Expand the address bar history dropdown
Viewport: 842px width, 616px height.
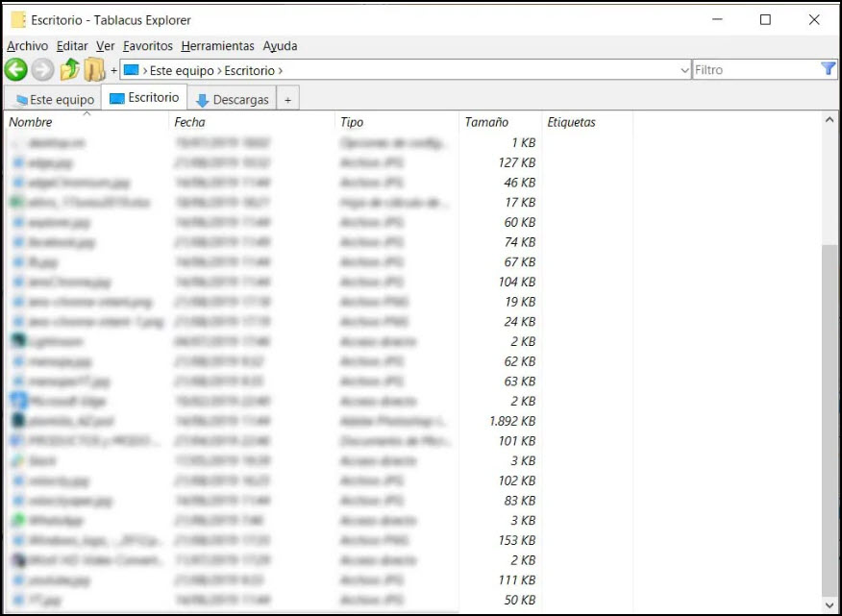coord(684,70)
